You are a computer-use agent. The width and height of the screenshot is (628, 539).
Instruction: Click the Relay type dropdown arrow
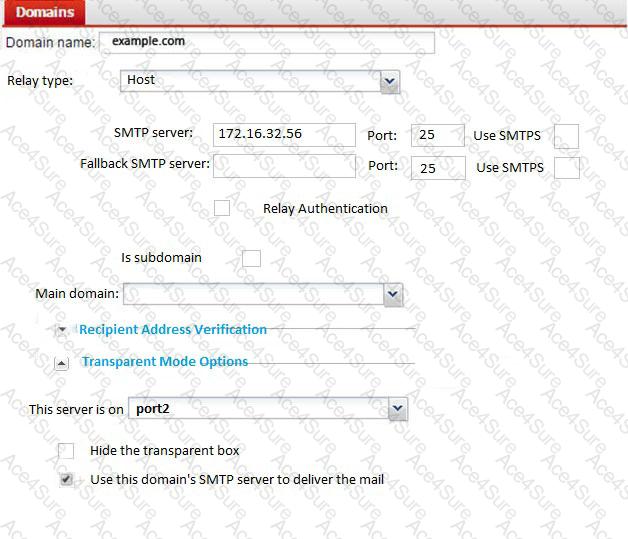click(389, 82)
